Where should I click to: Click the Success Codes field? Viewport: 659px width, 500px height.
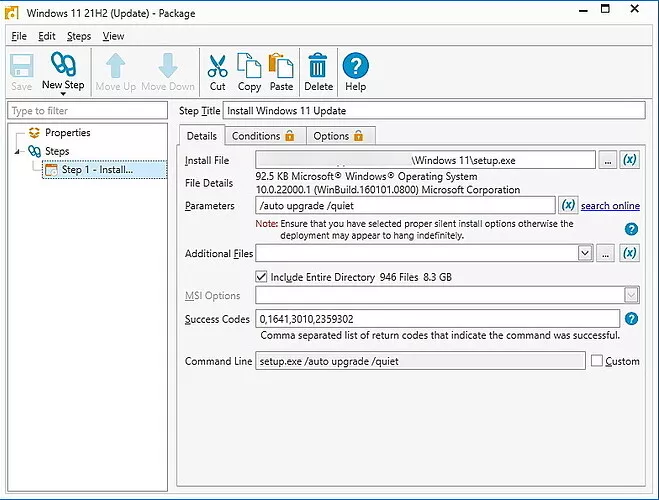pos(438,319)
